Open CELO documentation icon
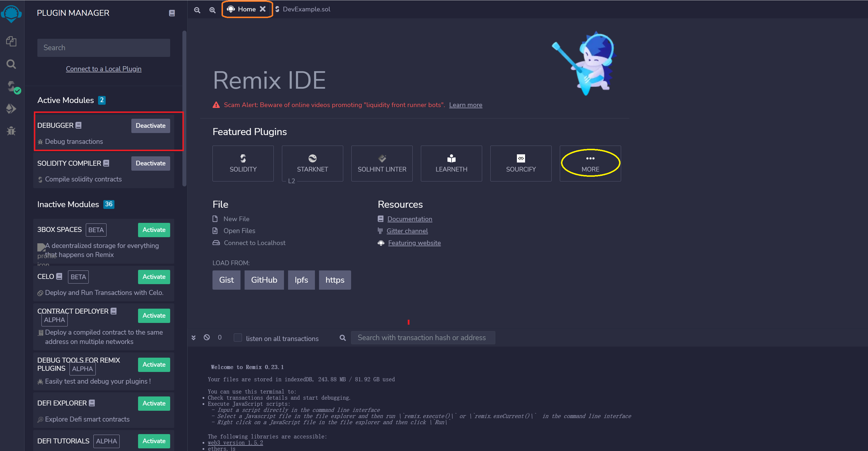This screenshot has width=868, height=451. (59, 277)
